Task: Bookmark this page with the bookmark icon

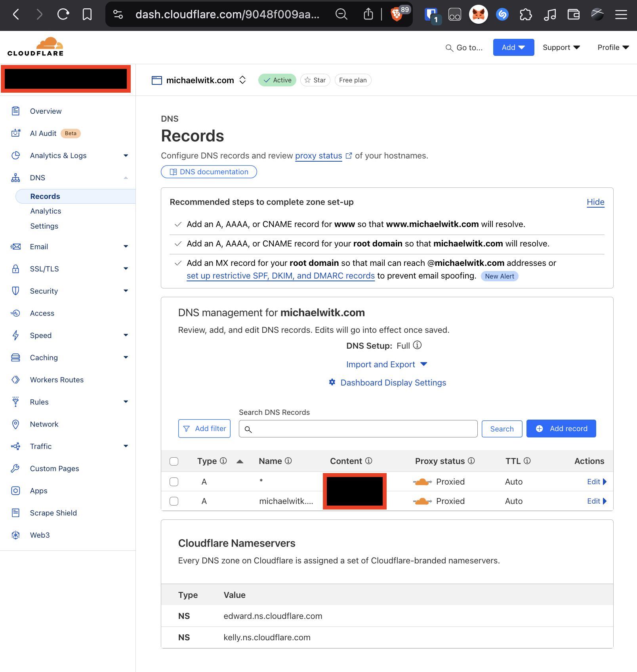Action: pyautogui.click(x=87, y=15)
